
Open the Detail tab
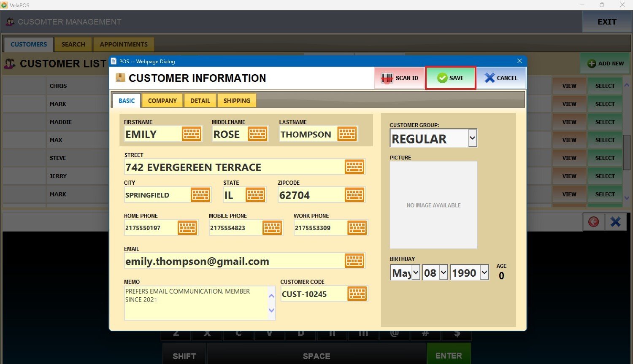click(200, 101)
